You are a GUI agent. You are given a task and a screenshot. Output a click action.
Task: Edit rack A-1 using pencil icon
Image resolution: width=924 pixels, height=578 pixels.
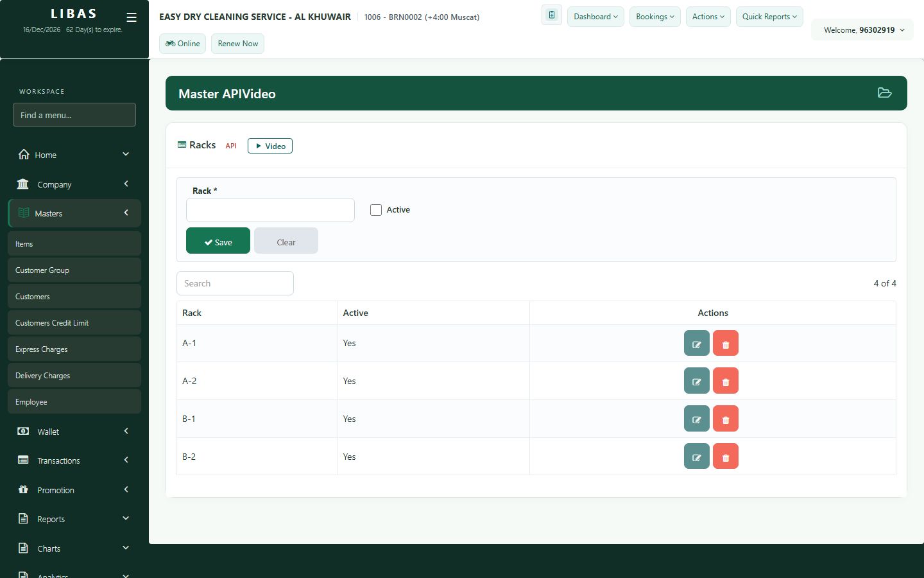pyautogui.click(x=697, y=344)
